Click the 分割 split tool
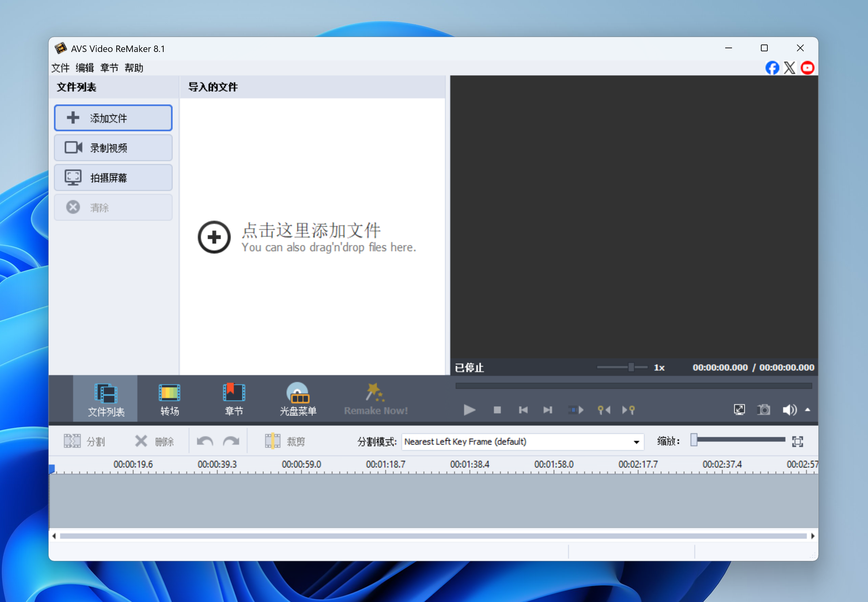This screenshot has width=868, height=602. tap(85, 441)
